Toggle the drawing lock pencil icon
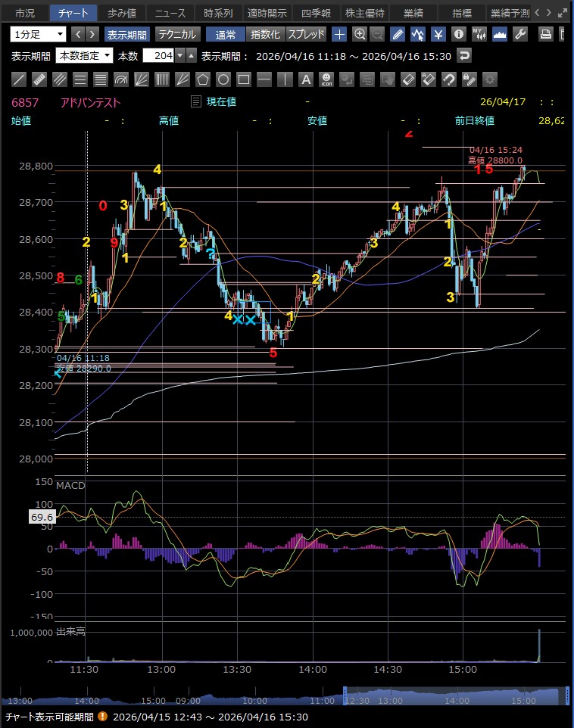Screen dimensions: 574x728 469,79
